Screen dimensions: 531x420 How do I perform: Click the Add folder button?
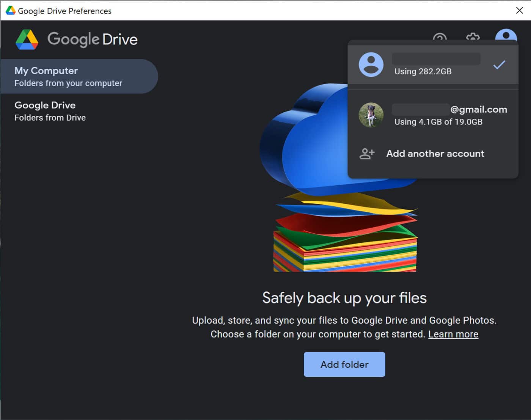tap(344, 364)
